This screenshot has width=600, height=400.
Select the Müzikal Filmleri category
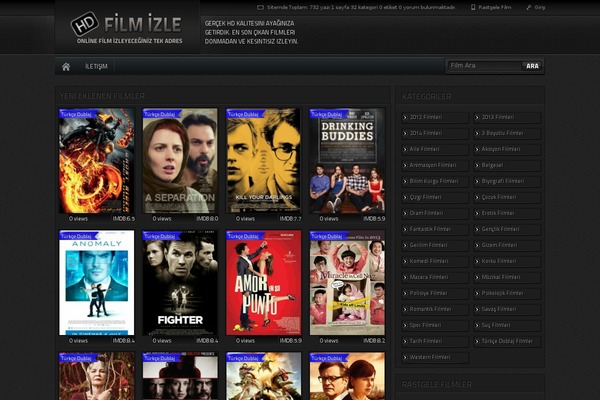tap(507, 277)
